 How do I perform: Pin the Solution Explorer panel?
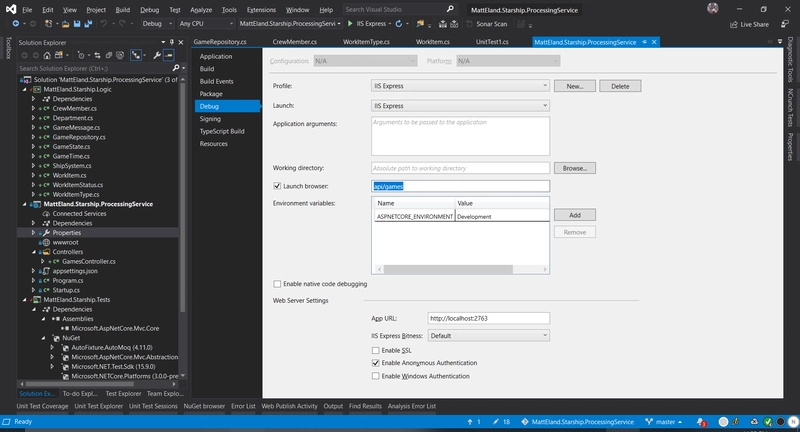(172, 42)
